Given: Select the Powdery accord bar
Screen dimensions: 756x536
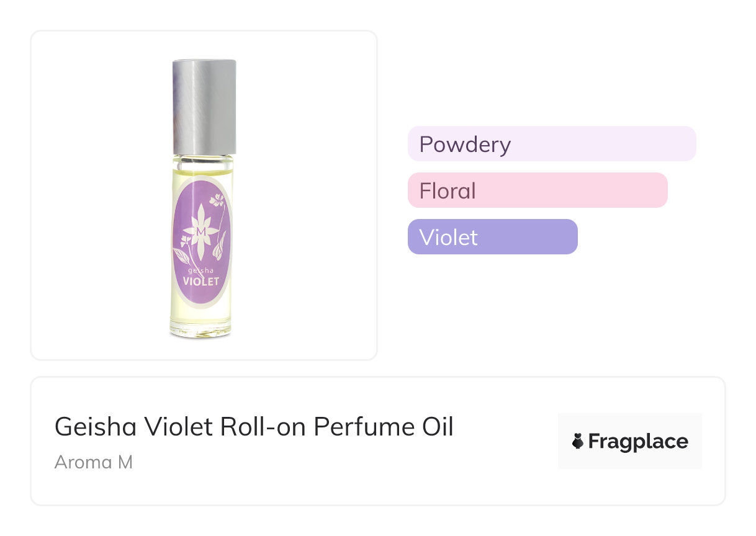Looking at the screenshot, I should tap(551, 144).
